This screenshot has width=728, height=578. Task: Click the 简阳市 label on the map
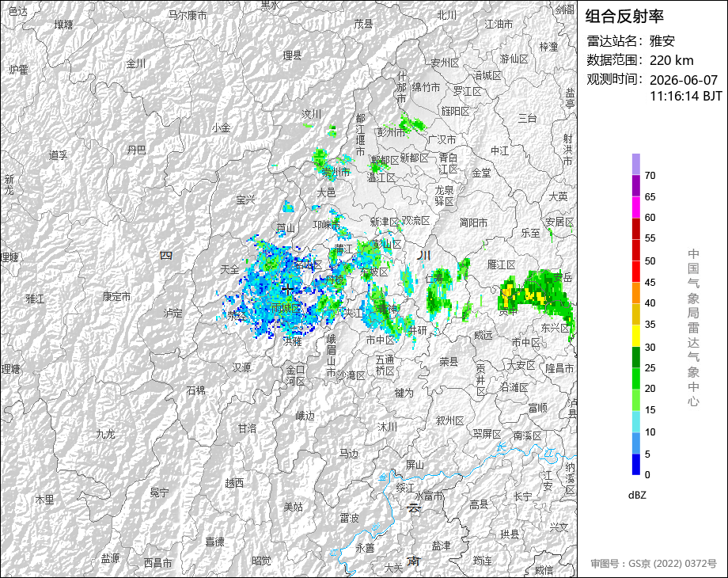(x=473, y=222)
